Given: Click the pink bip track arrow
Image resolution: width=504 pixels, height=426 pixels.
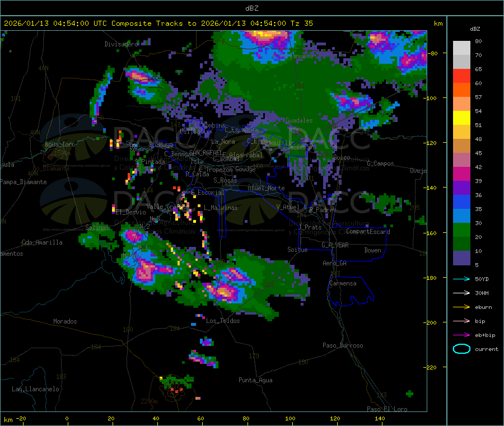Looking at the screenshot, I should coord(461,321).
